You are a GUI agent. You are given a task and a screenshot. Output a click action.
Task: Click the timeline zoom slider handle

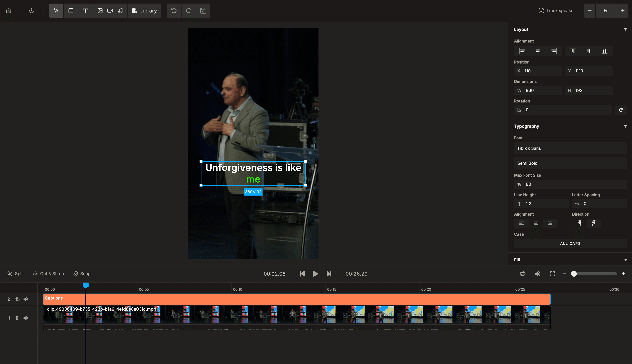pyautogui.click(x=574, y=274)
